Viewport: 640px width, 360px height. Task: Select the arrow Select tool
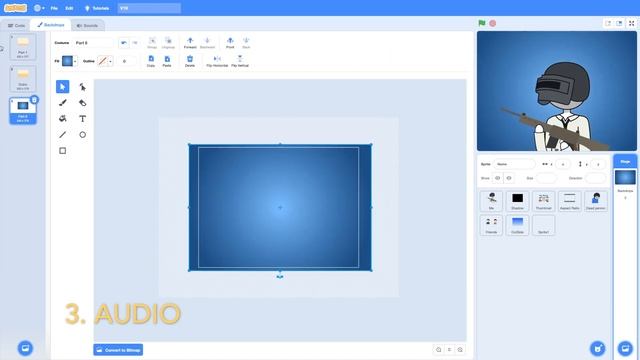click(62, 87)
